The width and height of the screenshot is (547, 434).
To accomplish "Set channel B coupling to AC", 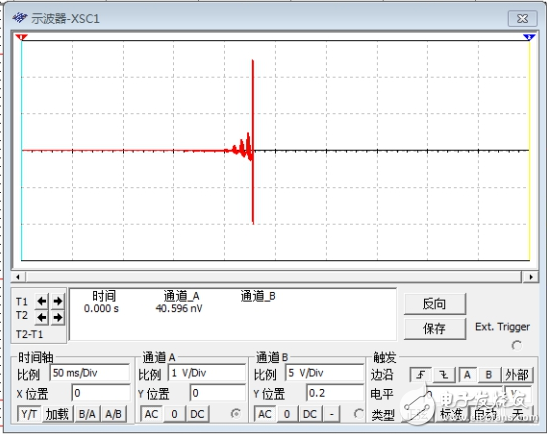I will tap(265, 414).
